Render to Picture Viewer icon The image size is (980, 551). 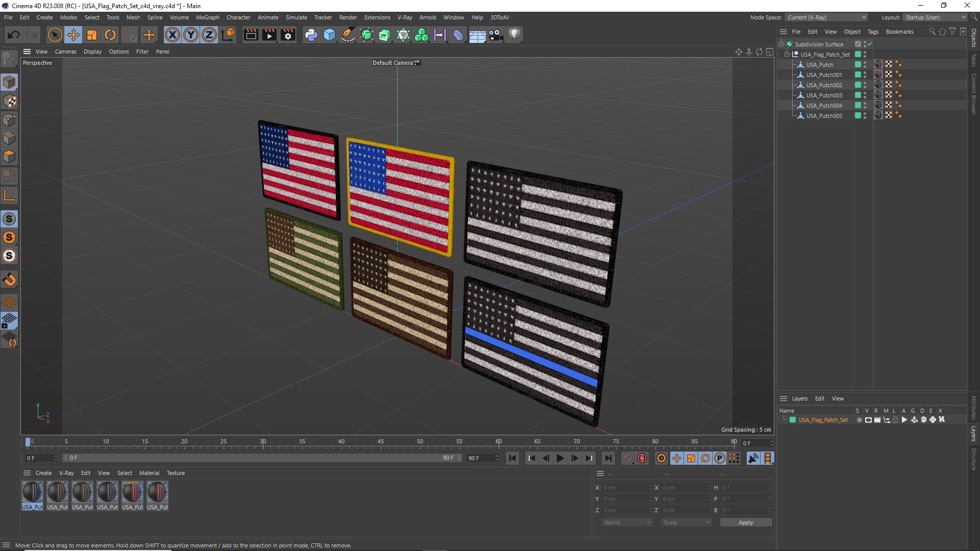[269, 35]
